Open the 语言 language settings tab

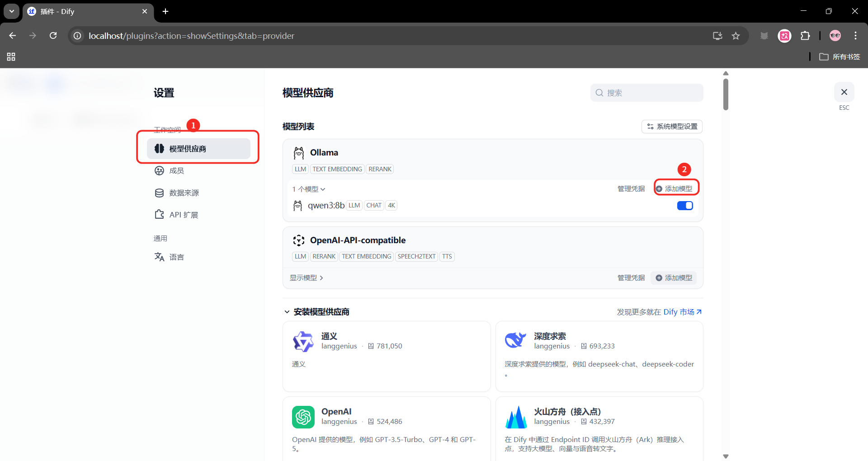[198, 257]
